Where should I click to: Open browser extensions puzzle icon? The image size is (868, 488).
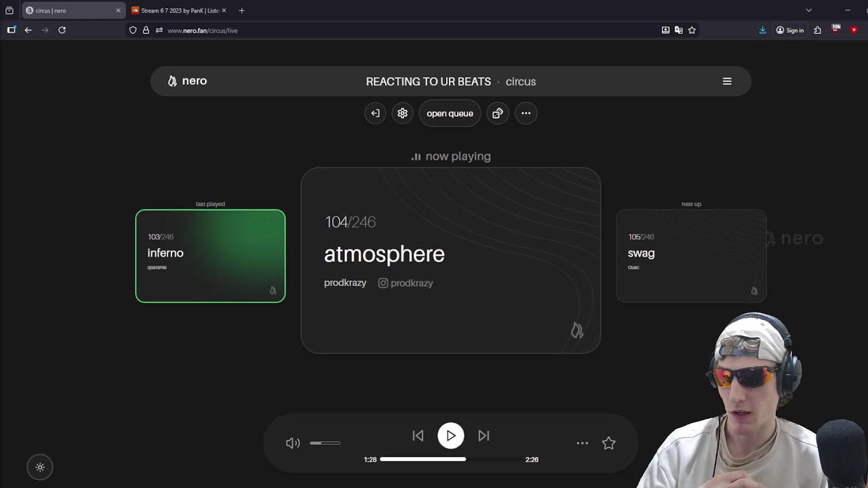coord(818,30)
